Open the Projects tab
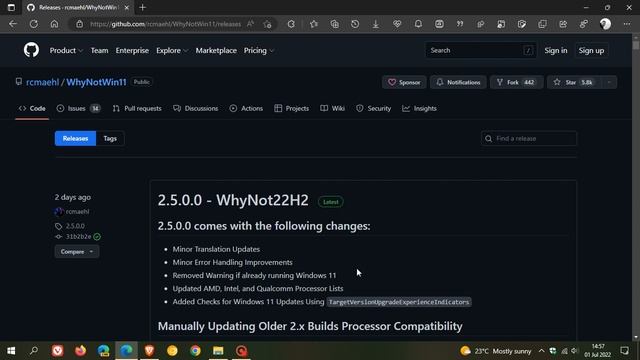The image size is (640, 360). (291, 108)
